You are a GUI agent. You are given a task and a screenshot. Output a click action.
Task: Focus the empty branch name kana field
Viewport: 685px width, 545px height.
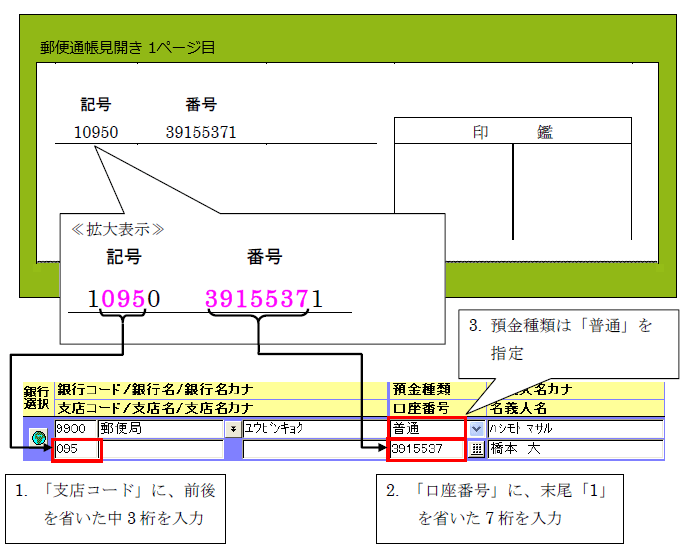point(313,449)
